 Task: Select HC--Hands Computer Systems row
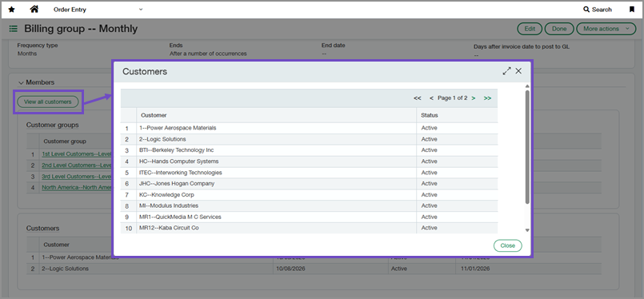pyautogui.click(x=309, y=161)
